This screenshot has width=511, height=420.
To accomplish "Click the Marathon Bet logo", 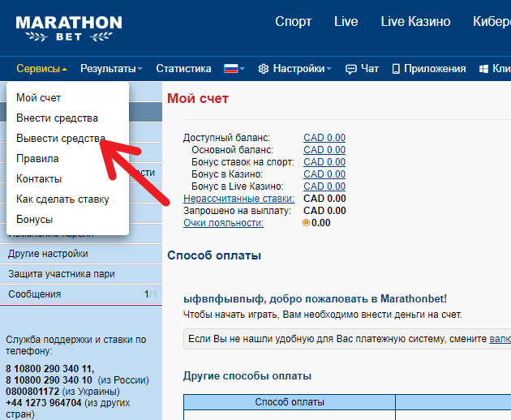I will (69, 28).
